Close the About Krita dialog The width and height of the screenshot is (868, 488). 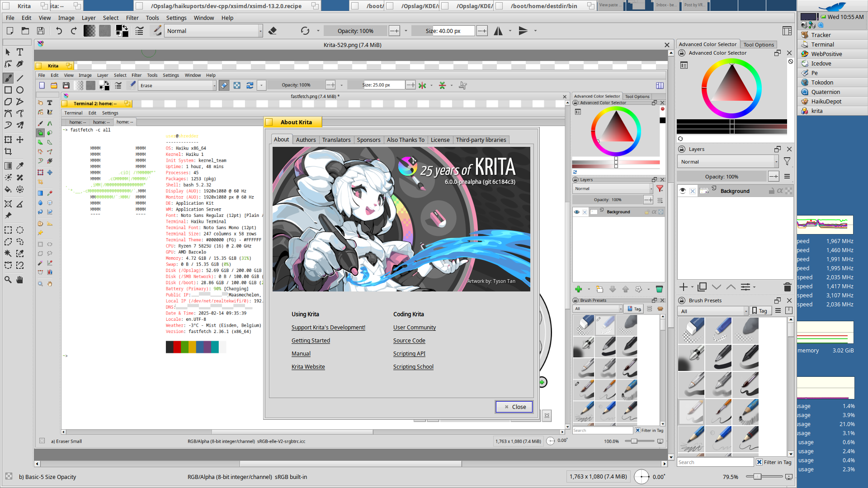tap(514, 407)
